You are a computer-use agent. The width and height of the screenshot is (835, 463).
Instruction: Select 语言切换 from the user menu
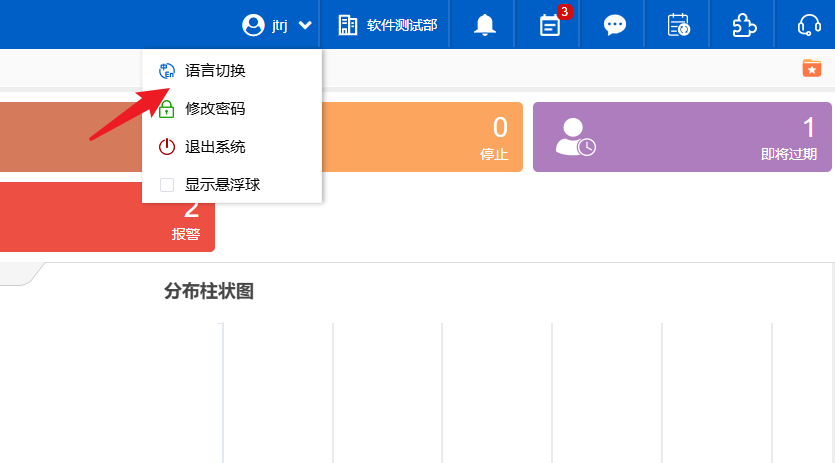click(x=215, y=71)
